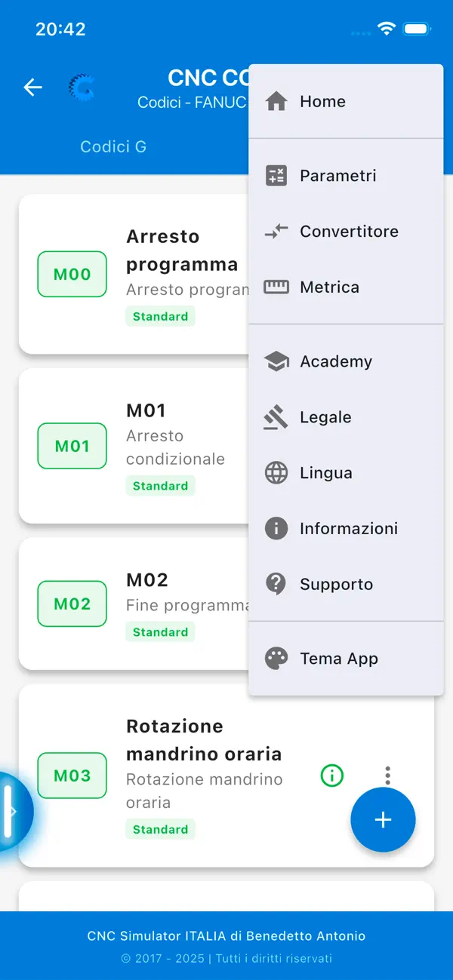Click the Convertitore arrows icon
Viewport: 453px width, 980px height.
276,231
